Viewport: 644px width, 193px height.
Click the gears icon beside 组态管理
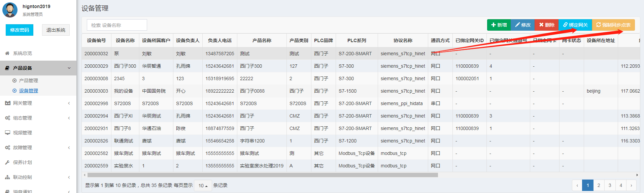coord(7,118)
